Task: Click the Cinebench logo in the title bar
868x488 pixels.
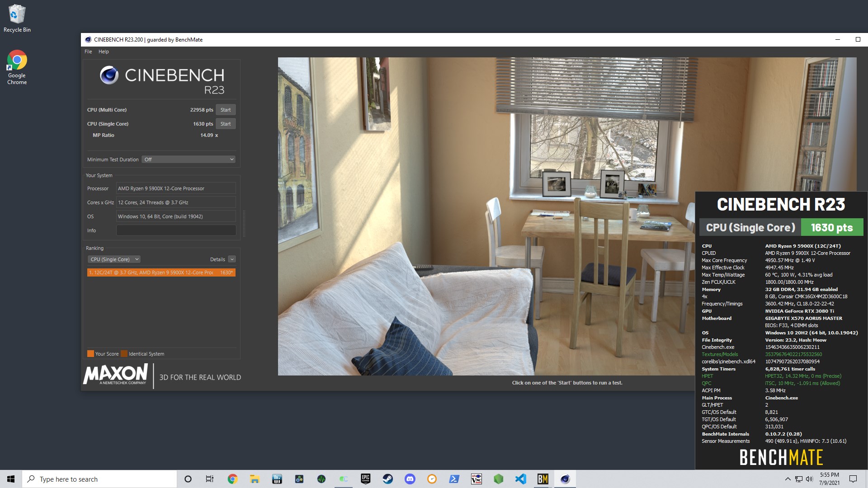Action: (x=88, y=40)
